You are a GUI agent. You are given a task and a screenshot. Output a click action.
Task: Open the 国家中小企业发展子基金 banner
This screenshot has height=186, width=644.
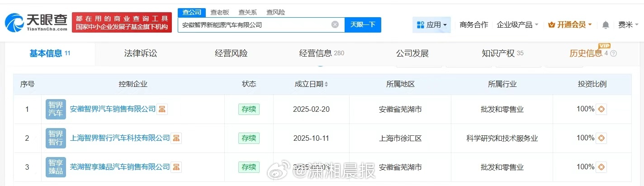click(x=122, y=22)
